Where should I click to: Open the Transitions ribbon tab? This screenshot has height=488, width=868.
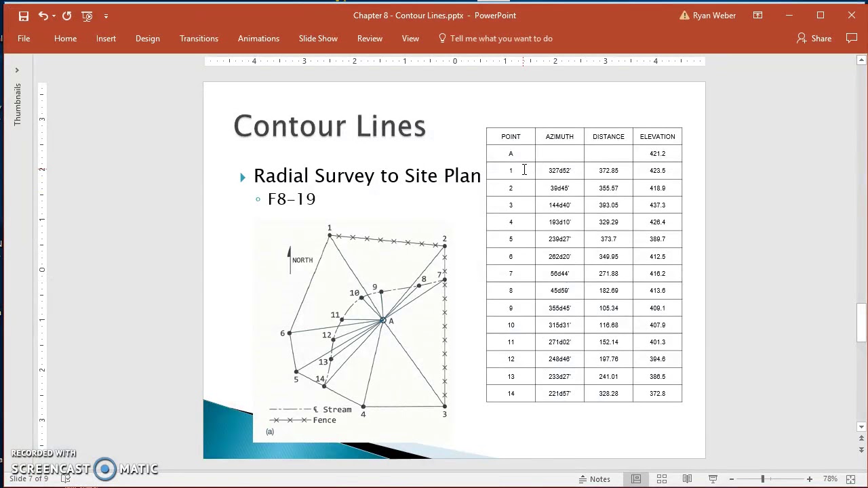199,39
